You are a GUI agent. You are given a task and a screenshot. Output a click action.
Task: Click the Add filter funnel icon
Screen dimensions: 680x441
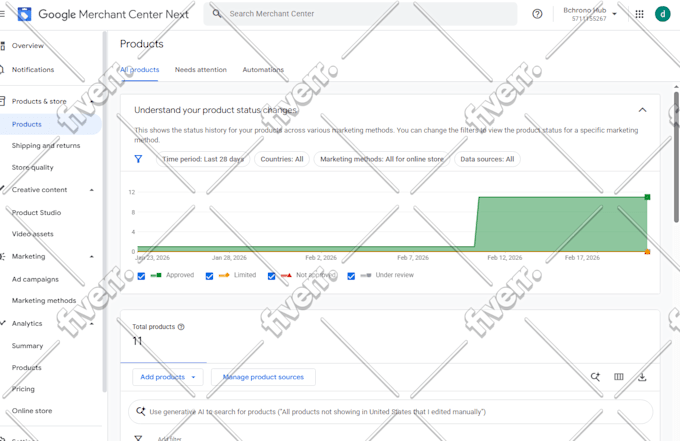pos(138,438)
